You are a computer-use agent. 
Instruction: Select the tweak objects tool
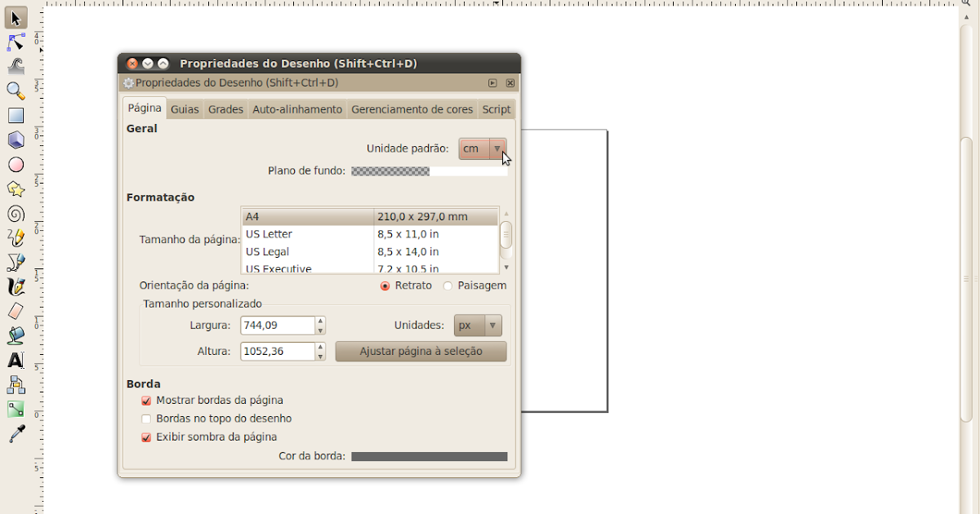click(16, 66)
